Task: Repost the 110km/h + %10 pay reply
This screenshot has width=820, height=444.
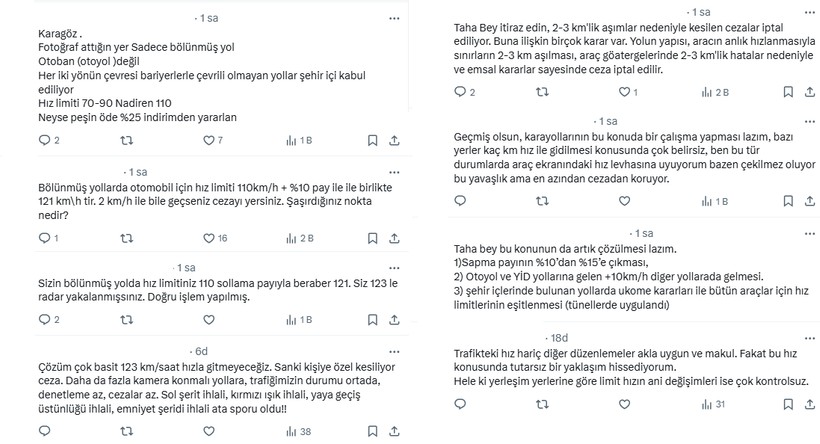Action: (x=125, y=238)
